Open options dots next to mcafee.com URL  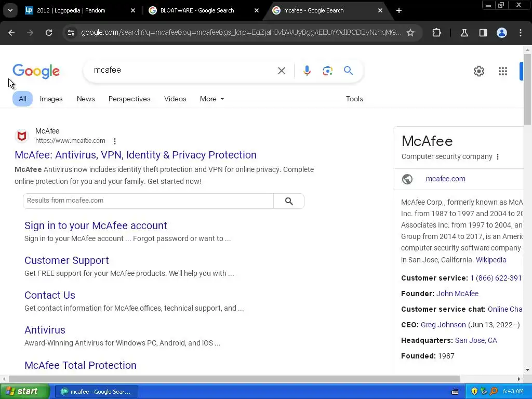point(115,141)
